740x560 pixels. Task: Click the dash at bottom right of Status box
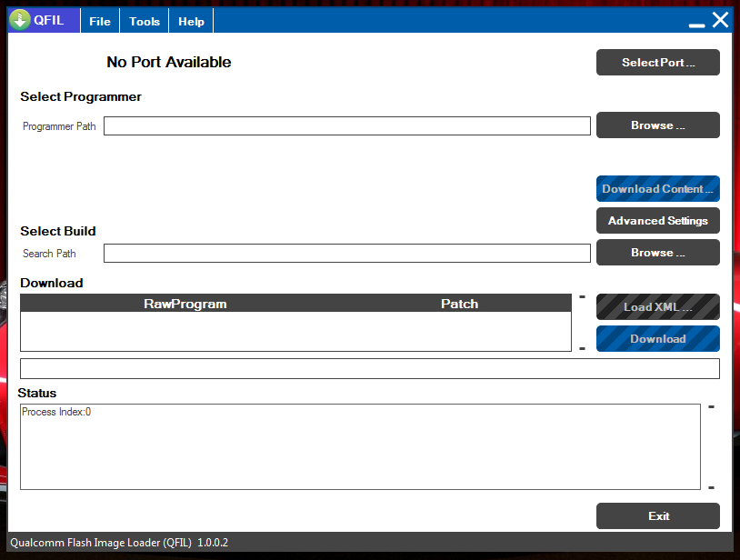[711, 488]
